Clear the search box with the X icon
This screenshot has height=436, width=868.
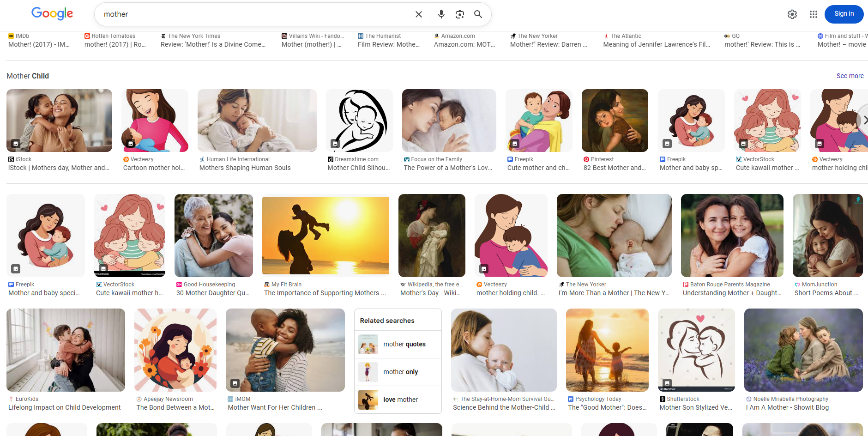pos(419,14)
